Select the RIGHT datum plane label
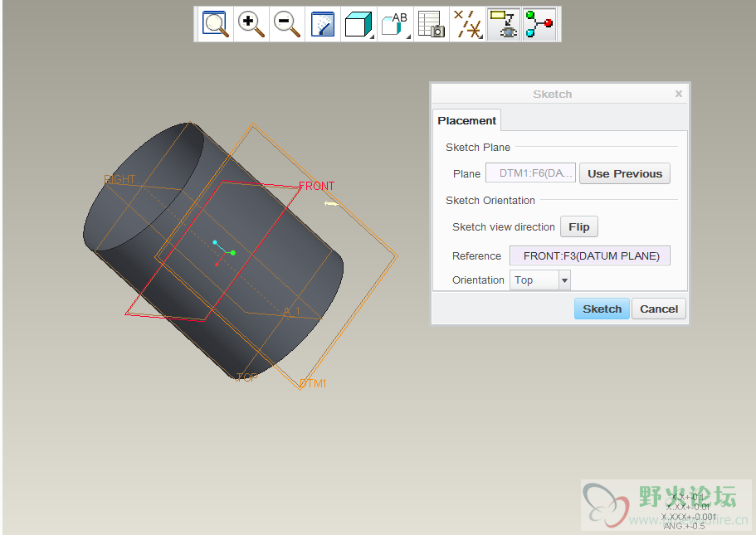 119,179
